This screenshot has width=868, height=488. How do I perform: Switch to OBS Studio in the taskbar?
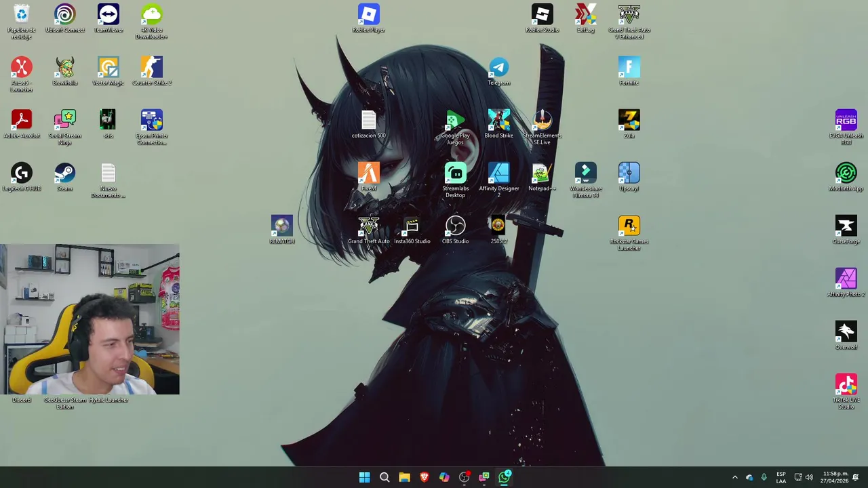pyautogui.click(x=465, y=477)
